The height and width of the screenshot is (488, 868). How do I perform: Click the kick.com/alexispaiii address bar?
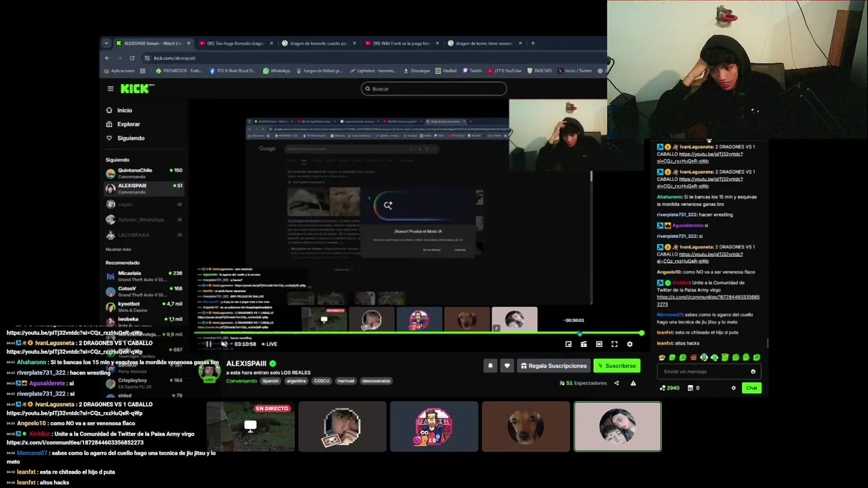coord(373,58)
